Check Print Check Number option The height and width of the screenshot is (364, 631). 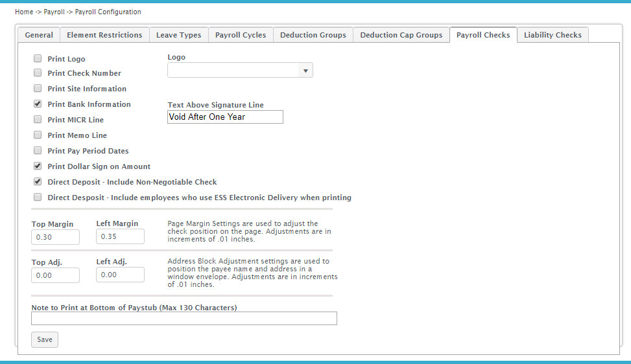(38, 73)
